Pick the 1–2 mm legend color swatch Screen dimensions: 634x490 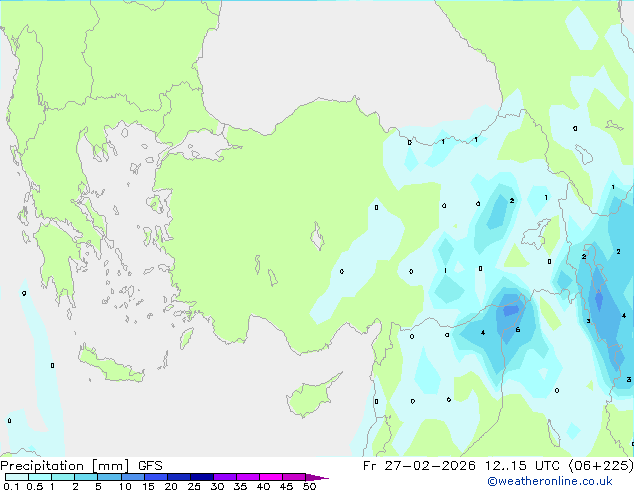click(63, 477)
